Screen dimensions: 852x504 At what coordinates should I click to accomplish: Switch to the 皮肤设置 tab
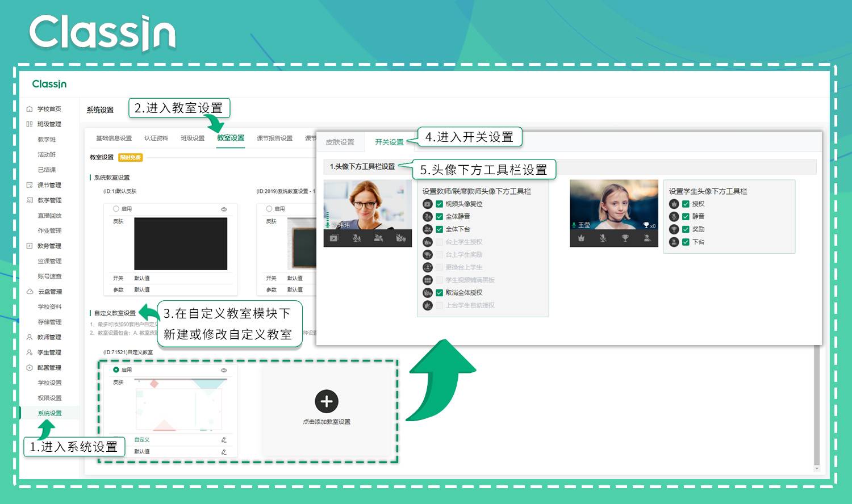click(x=340, y=142)
